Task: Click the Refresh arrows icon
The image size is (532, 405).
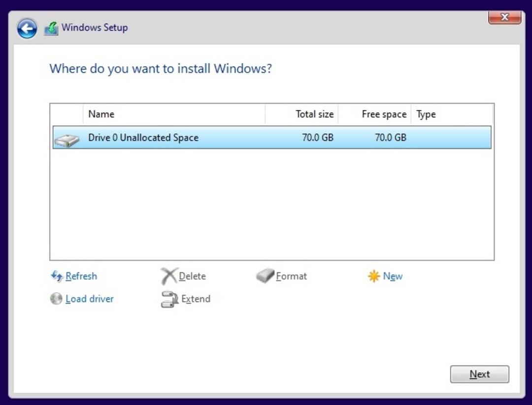Action: coord(57,276)
